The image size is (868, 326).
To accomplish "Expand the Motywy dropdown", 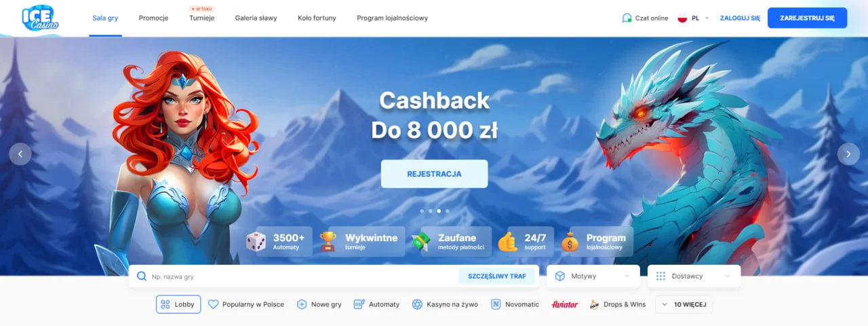I will coord(593,276).
